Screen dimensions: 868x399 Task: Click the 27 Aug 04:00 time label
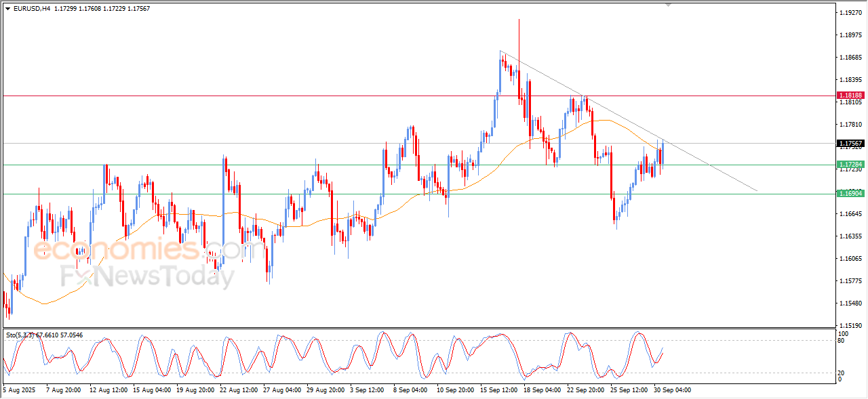(283, 390)
